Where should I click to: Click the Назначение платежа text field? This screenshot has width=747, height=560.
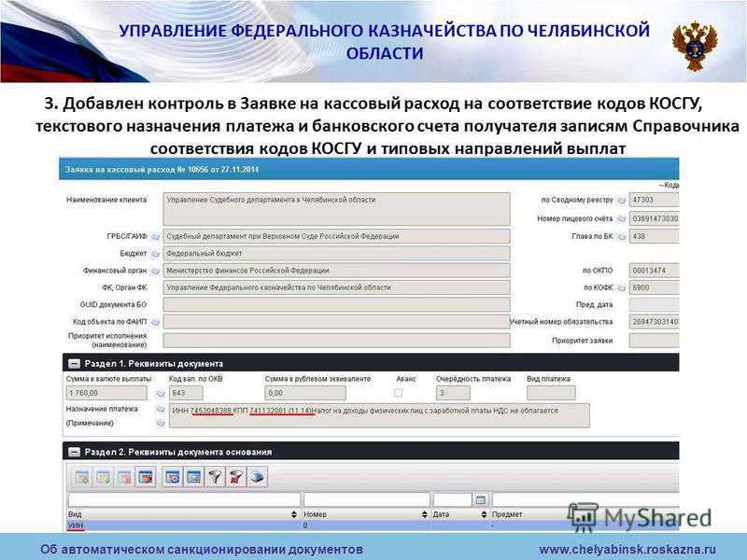[x=379, y=415]
